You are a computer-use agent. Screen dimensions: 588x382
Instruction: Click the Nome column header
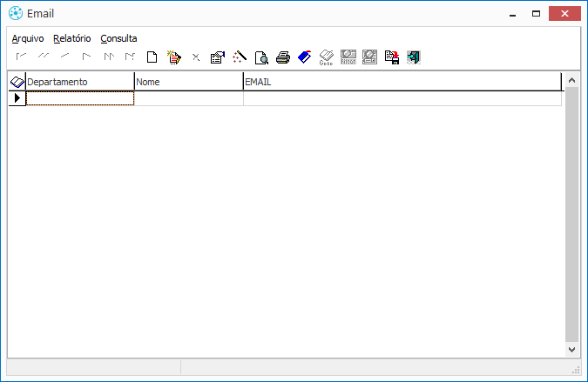point(189,82)
